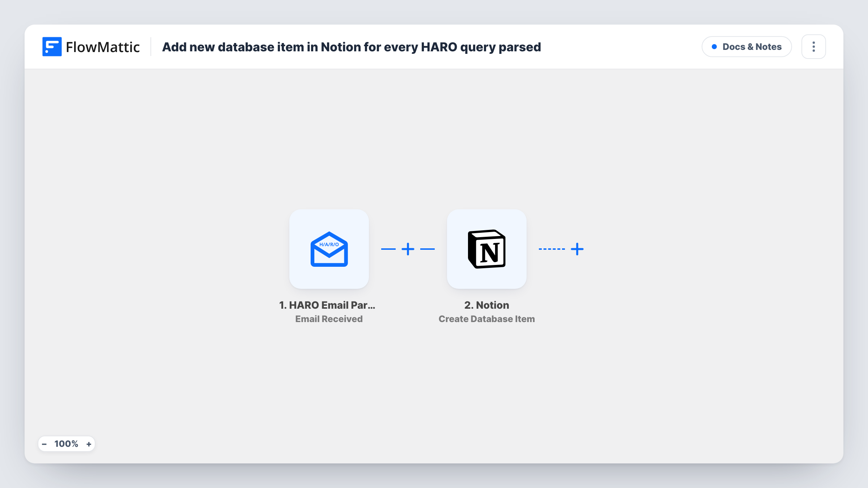Open the HARO Email Parser trigger step
Viewport: 868px width, 488px height.
tap(329, 249)
